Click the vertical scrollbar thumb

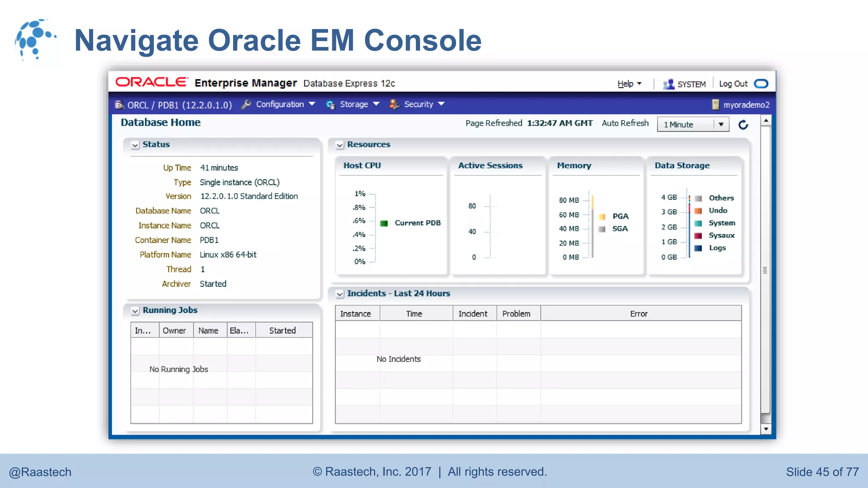pos(765,270)
